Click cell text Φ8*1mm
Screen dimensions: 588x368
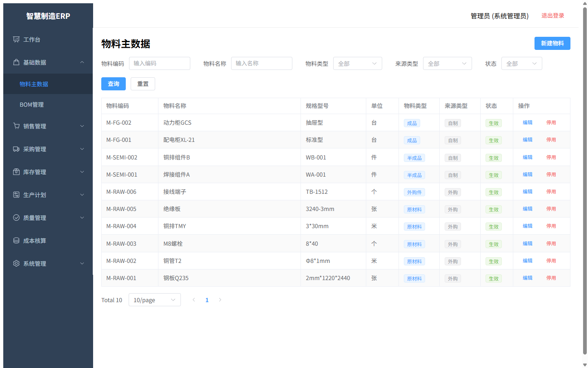318,261
